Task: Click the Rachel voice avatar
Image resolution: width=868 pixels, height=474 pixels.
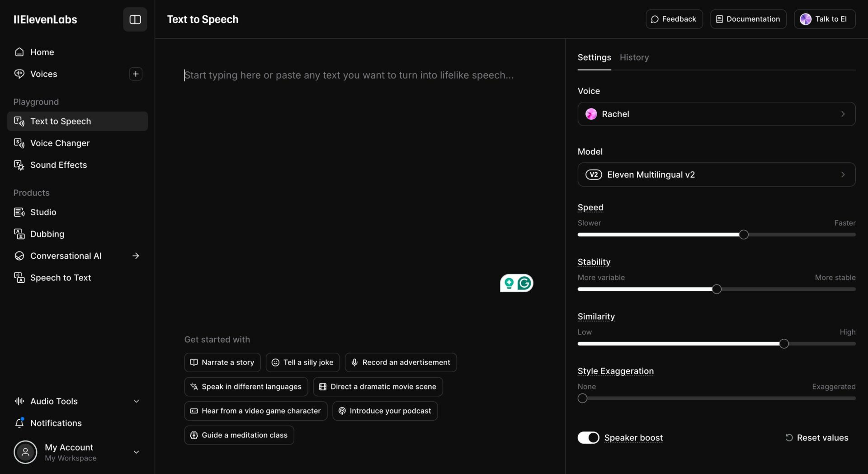Action: (x=591, y=114)
